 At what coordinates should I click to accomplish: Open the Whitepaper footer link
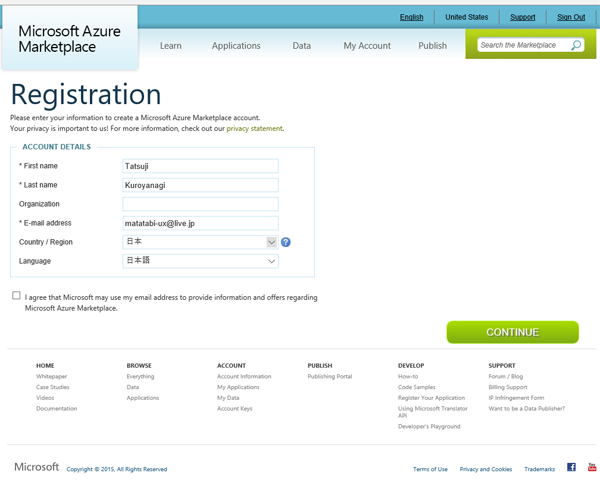[x=52, y=376]
